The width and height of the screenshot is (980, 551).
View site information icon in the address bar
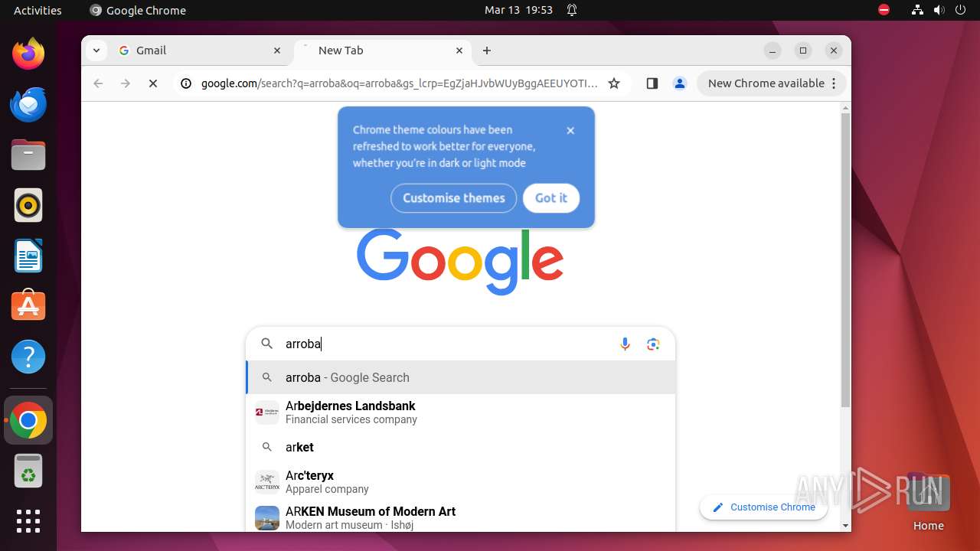186,83
